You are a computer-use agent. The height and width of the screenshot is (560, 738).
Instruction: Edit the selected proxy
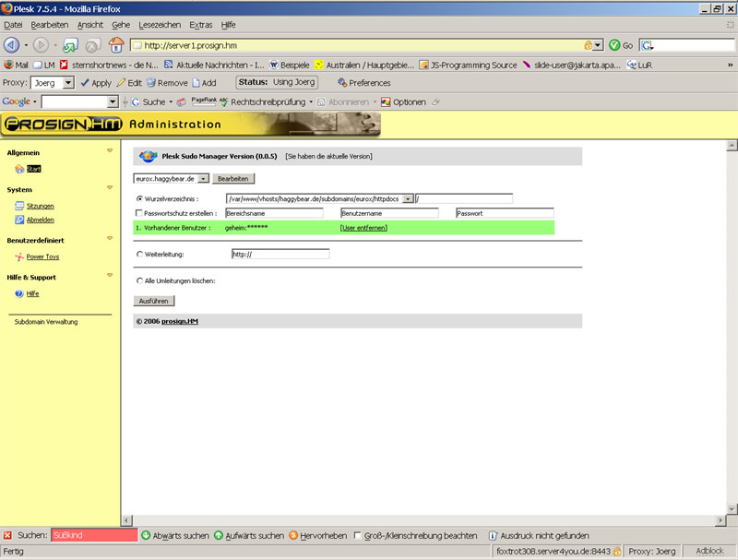[x=129, y=83]
